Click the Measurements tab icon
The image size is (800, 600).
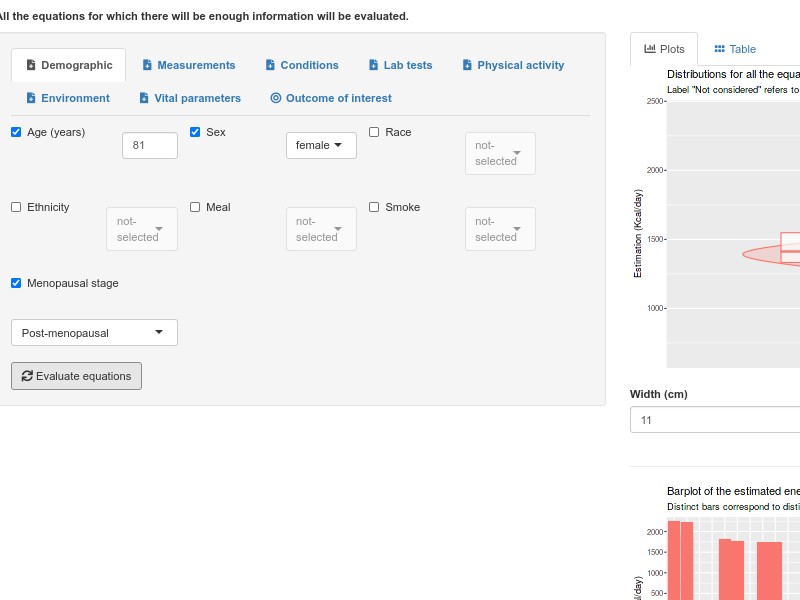coord(147,65)
